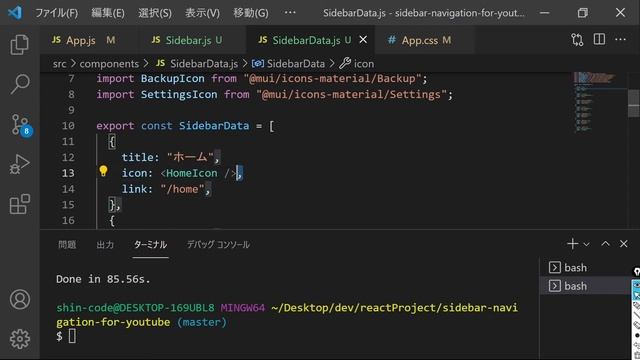Click BackupIcon in the import line
The image size is (640, 360).
coord(173,78)
